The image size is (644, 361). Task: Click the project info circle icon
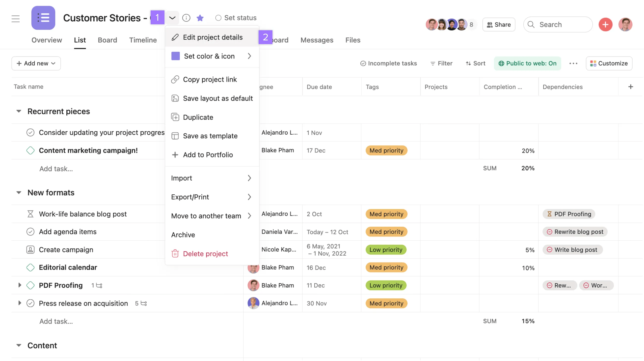pyautogui.click(x=186, y=18)
